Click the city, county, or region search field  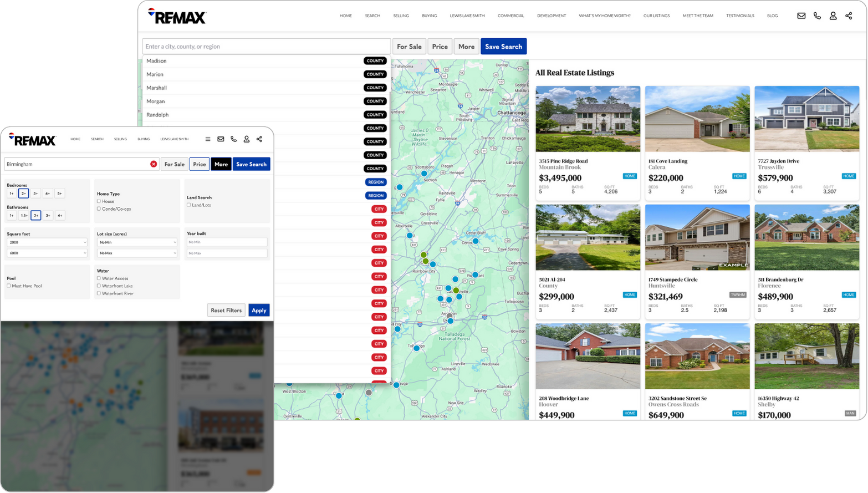coord(267,47)
